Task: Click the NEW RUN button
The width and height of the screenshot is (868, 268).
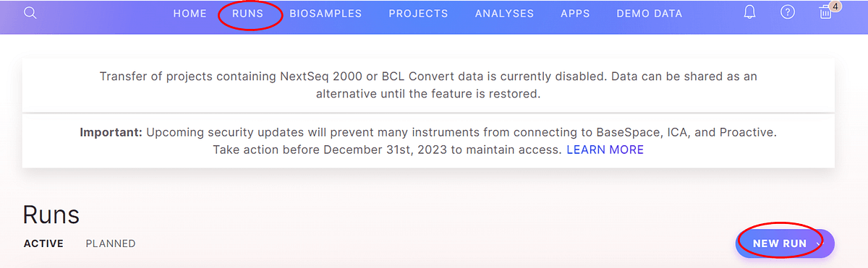Action: coord(785,243)
